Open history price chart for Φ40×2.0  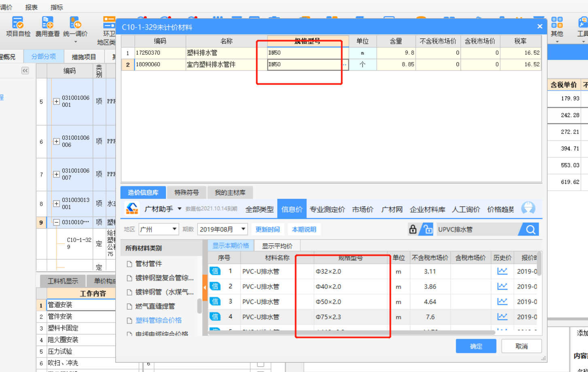[502, 286]
